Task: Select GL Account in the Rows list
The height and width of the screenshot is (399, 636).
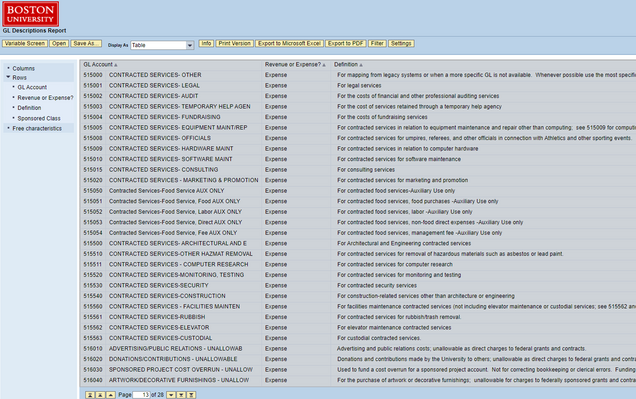Action: [x=32, y=87]
